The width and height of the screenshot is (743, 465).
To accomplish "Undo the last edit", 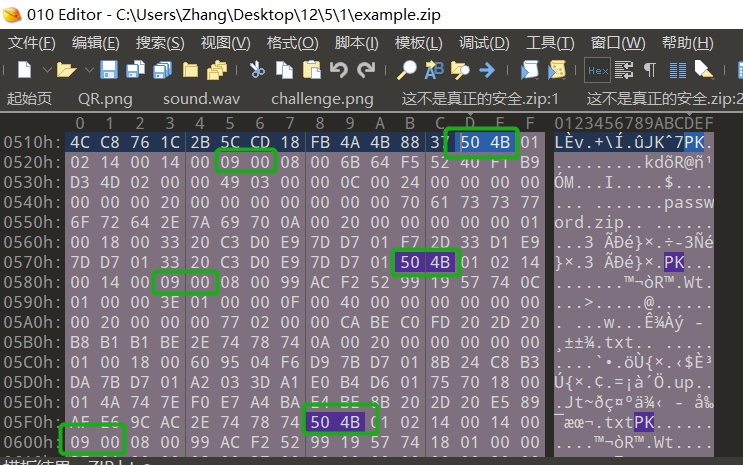I will click(x=338, y=70).
